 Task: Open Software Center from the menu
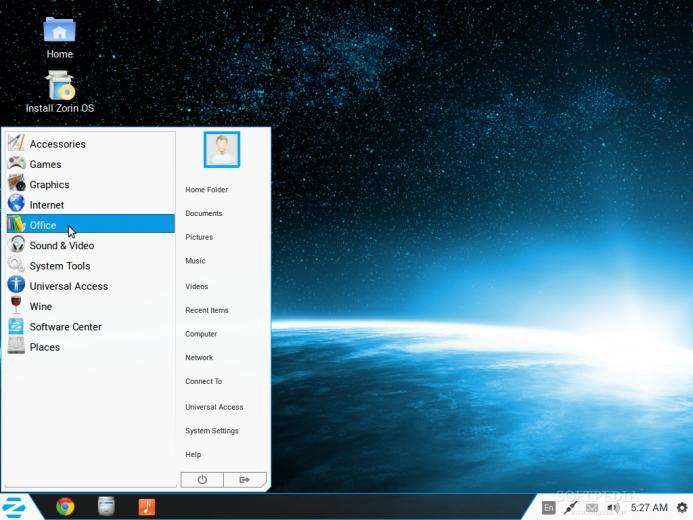pyautogui.click(x=91, y=327)
